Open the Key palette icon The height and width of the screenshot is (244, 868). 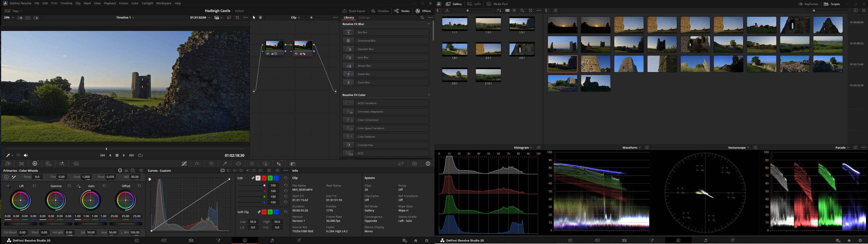coord(293,164)
